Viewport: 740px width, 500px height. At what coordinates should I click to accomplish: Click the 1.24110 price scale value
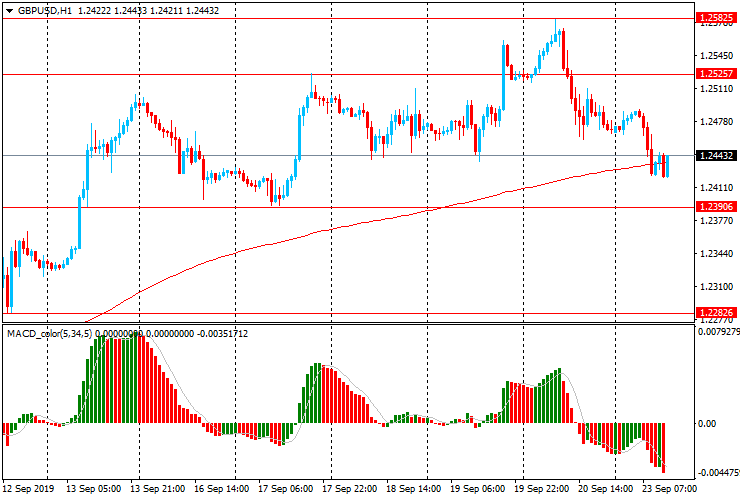(716, 188)
